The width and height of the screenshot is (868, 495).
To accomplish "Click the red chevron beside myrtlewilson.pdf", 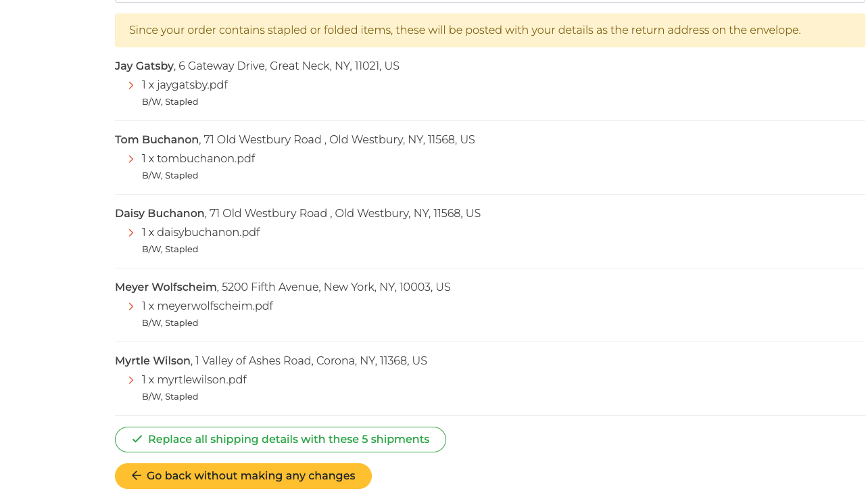I will [131, 380].
